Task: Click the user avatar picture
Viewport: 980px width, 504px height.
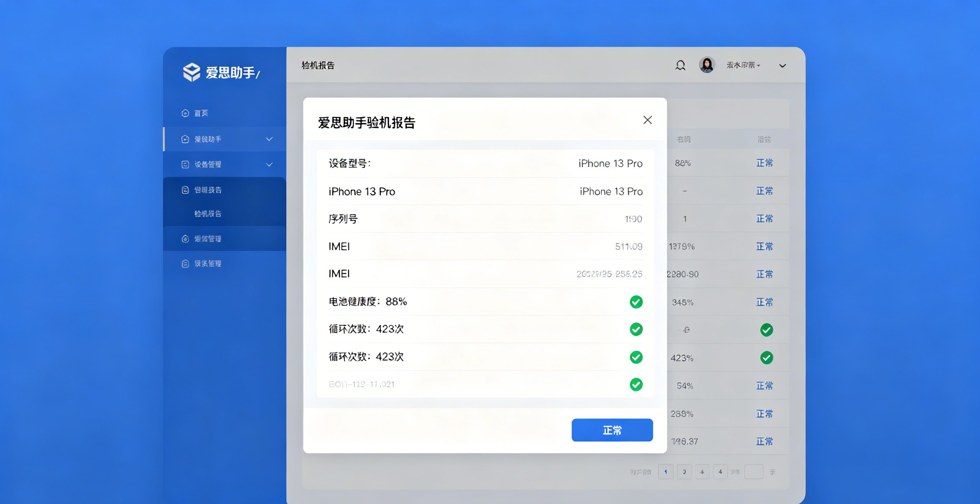Action: (x=707, y=65)
